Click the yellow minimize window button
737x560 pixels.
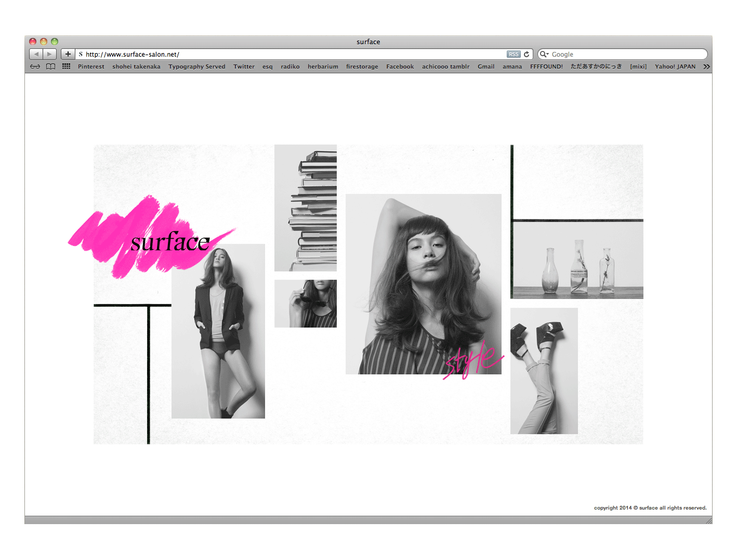tap(44, 42)
